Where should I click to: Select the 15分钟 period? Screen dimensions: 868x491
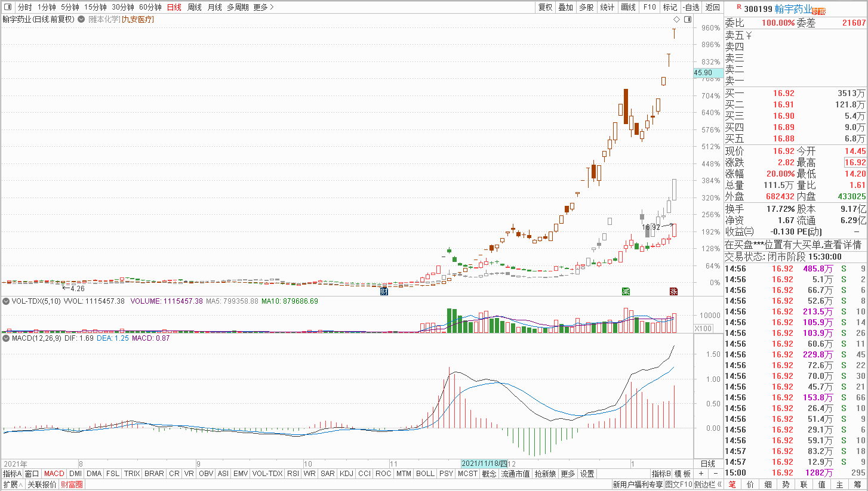tap(95, 7)
